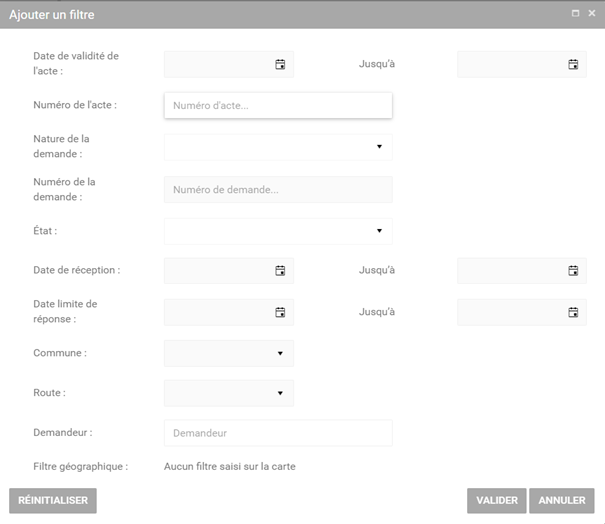Expand the Nature de la demande dropdown
Viewport: 605px width, 524px height.
click(379, 147)
